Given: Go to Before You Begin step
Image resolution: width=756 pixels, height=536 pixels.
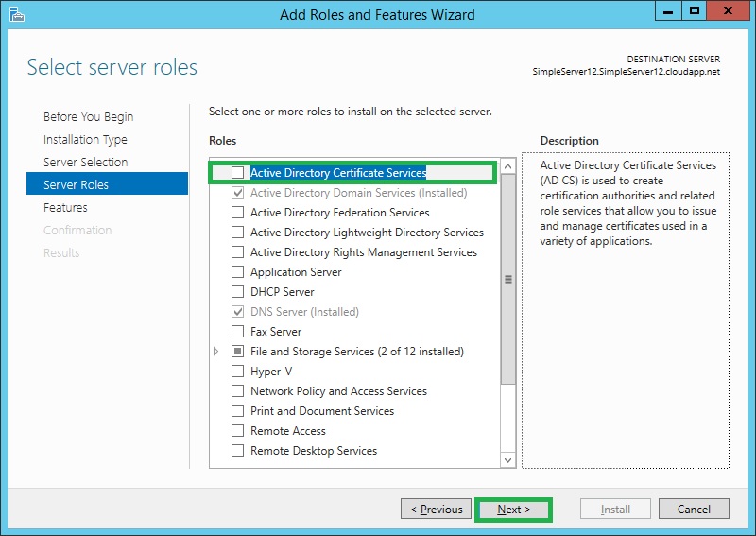Looking at the screenshot, I should pyautogui.click(x=89, y=117).
